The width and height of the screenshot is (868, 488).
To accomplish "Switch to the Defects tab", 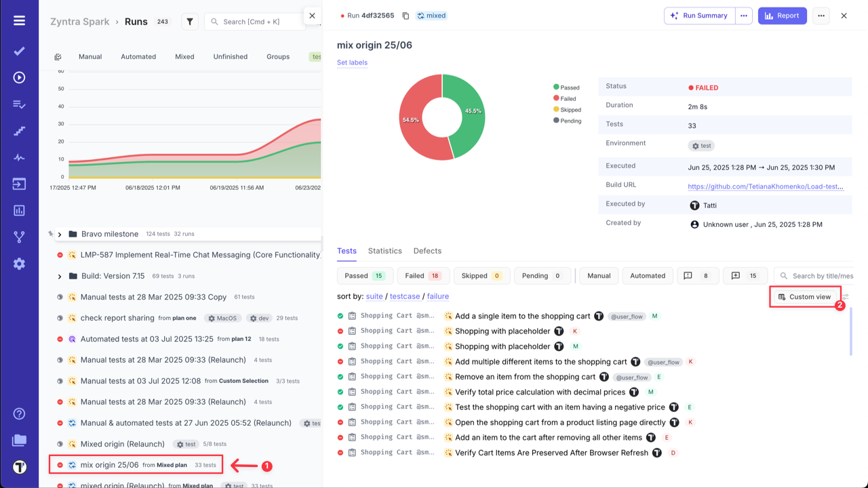I will pos(427,251).
